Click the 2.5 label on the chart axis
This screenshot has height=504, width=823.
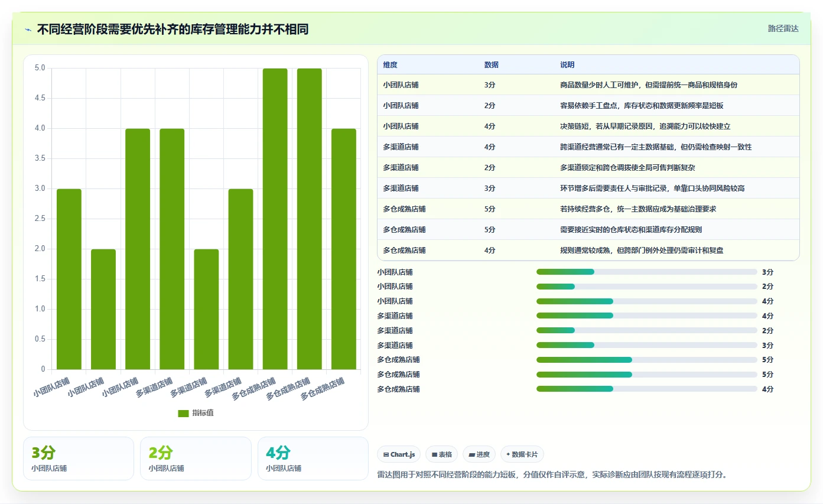tap(40, 219)
